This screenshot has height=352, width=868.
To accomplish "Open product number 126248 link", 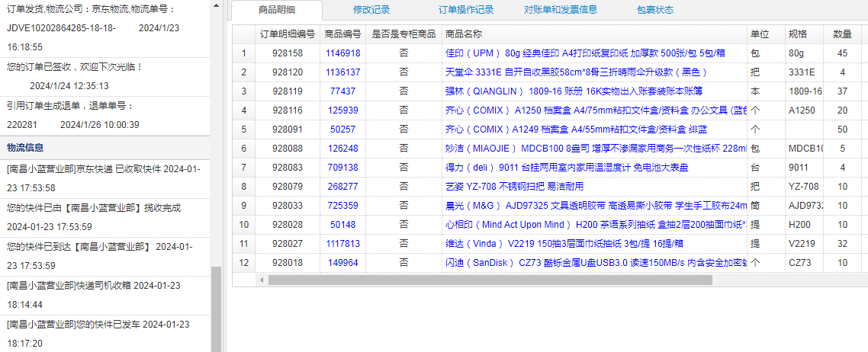I will 342,148.
